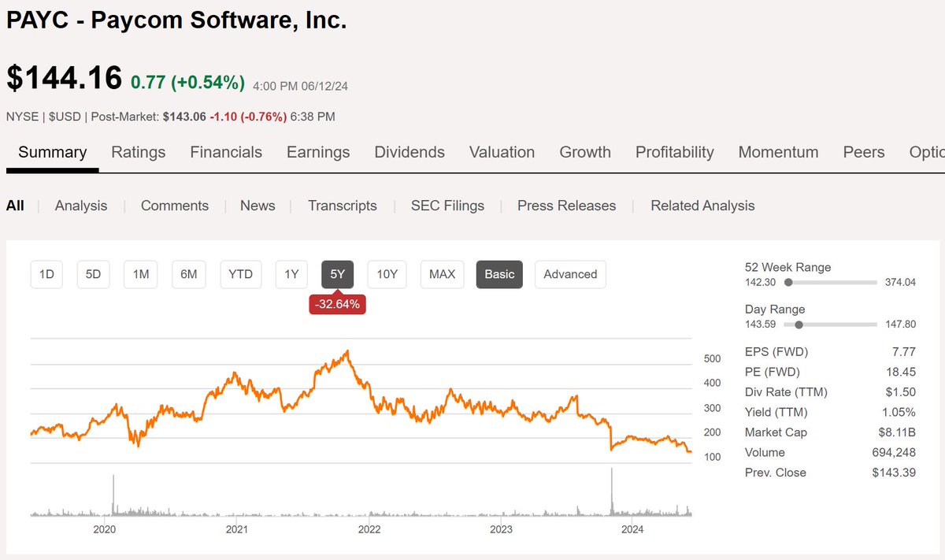Click the 52 week high 374.04
The image size is (945, 560).
pos(901,282)
